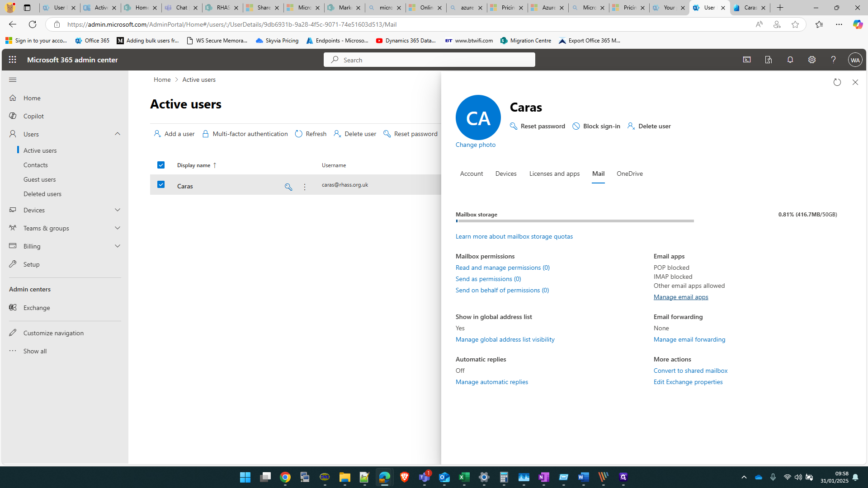Open Active users in sidebar

[x=40, y=150]
